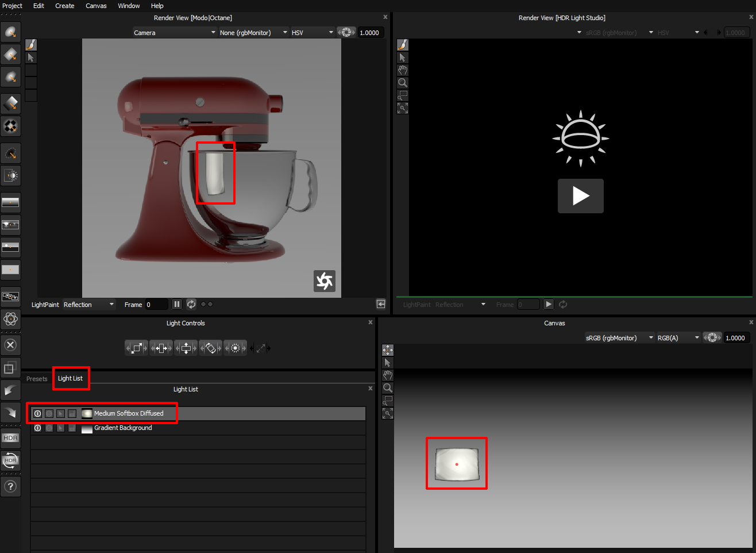Click the Octane logo in Modo render view
The width and height of the screenshot is (756, 553).
click(325, 281)
